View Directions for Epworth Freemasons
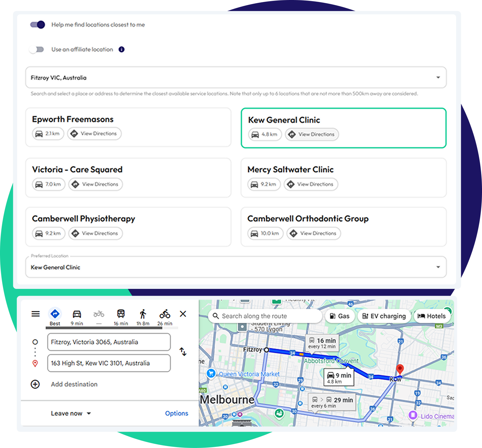 [94, 133]
